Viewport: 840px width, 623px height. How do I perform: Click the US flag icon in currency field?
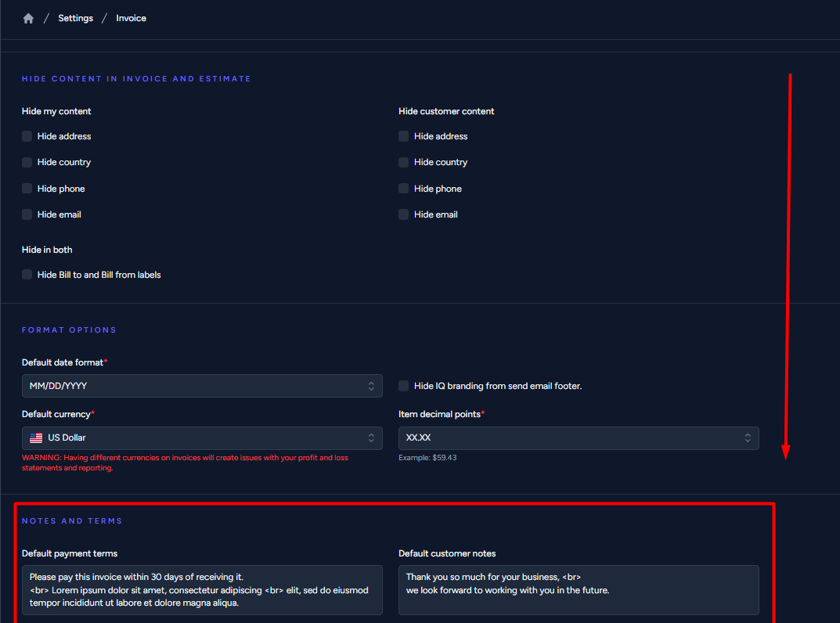coord(36,438)
